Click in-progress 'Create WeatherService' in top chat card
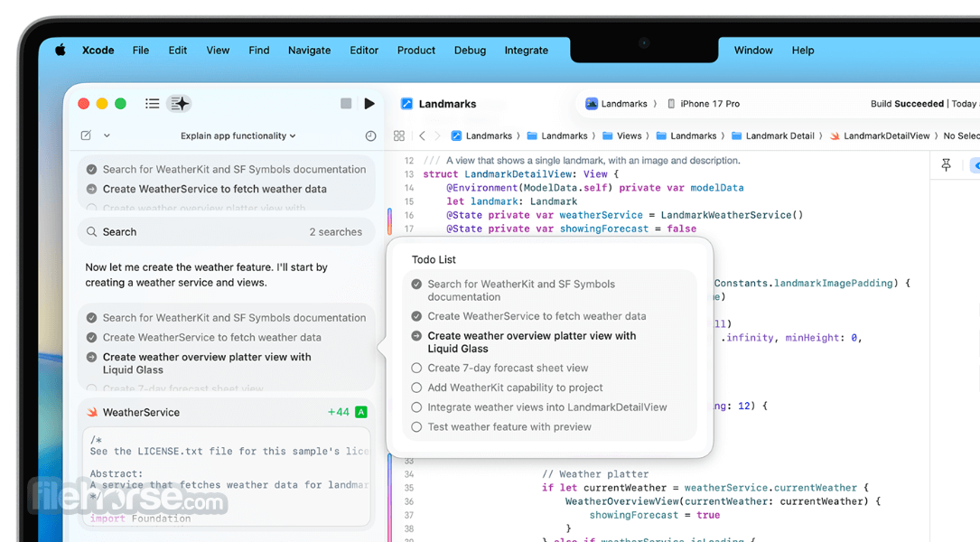Screen dimensions: 980x542 (x=214, y=189)
